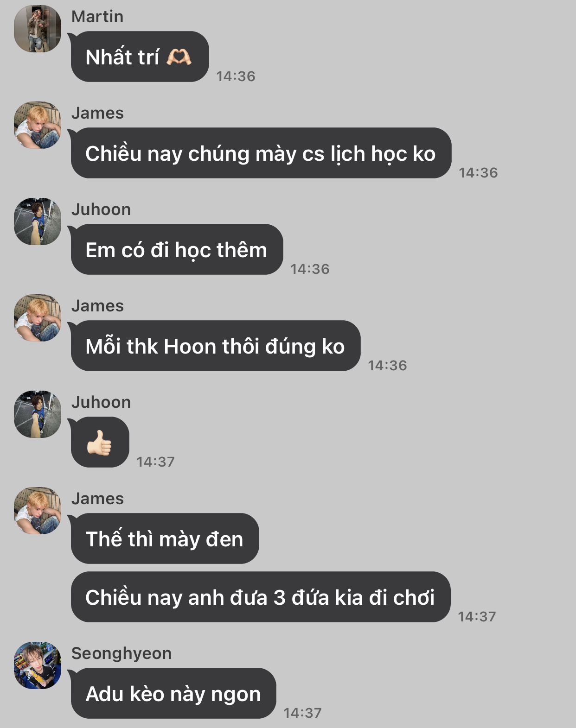Image resolution: width=576 pixels, height=728 pixels.
Task: Tap the "Nhất trí" message bubble
Action: [139, 57]
